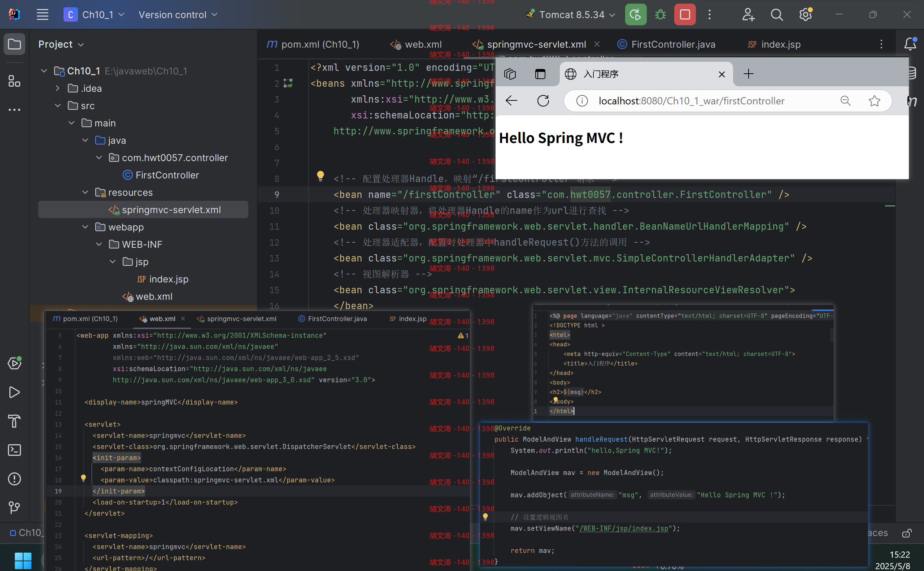Click the green Rerun Tomcat button
924x571 pixels.
pos(635,15)
